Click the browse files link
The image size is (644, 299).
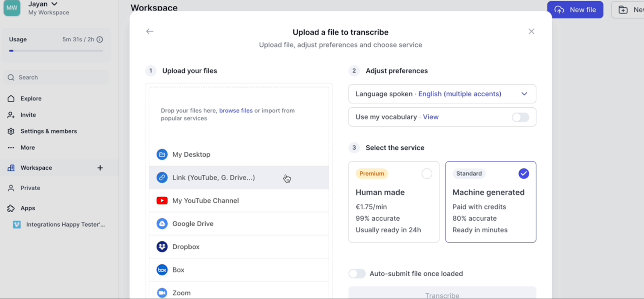click(236, 111)
